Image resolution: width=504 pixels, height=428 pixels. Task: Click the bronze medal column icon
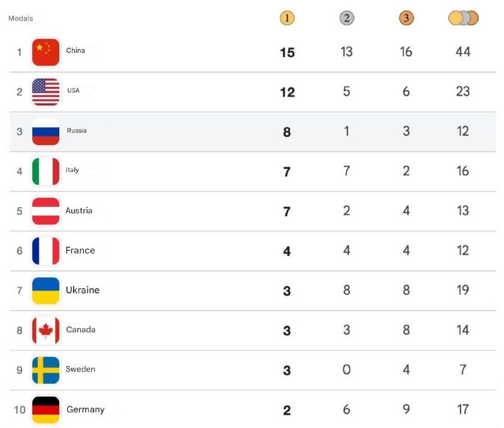click(406, 18)
